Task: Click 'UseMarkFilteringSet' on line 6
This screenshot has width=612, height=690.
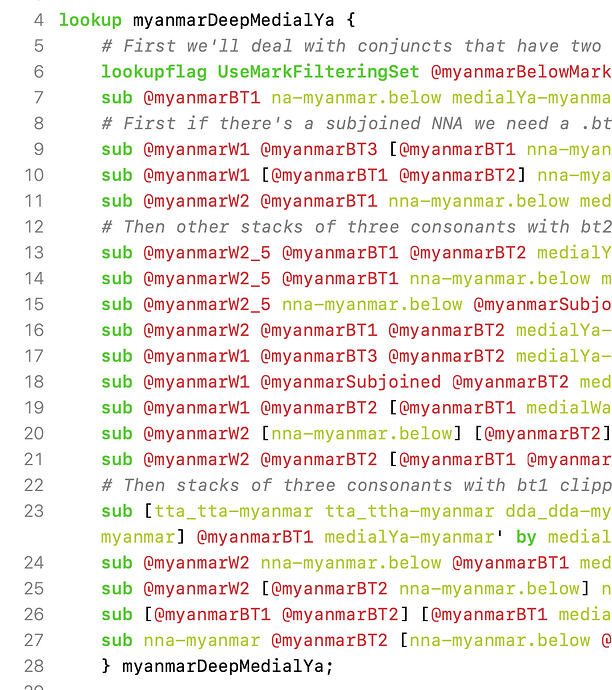Action: tap(319, 72)
